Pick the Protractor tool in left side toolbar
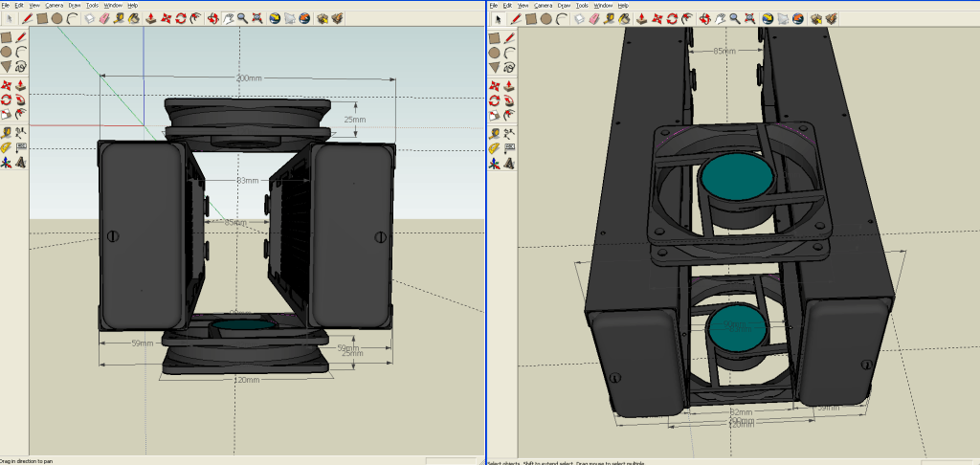This screenshot has height=465, width=980. 6,147
